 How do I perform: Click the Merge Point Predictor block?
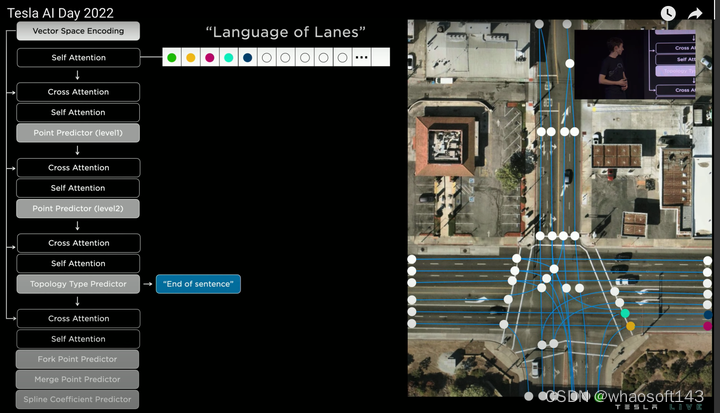pos(78,379)
